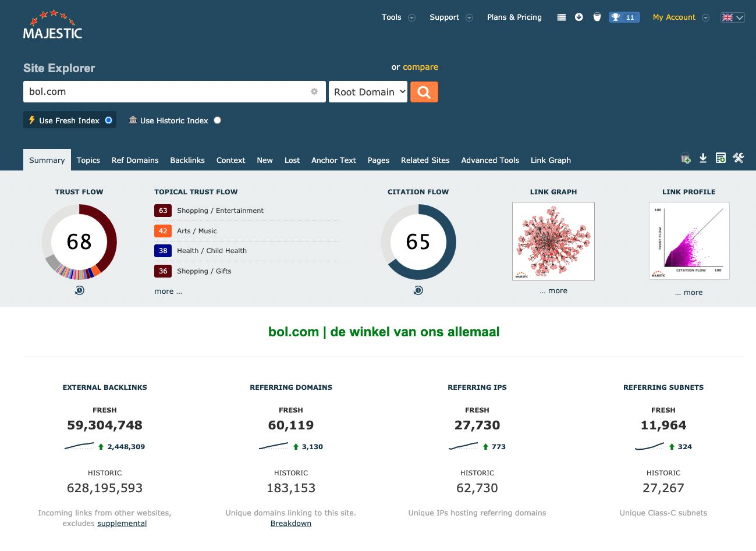This screenshot has width=756, height=551.
Task: Open the Backlinks tab
Action: click(187, 160)
